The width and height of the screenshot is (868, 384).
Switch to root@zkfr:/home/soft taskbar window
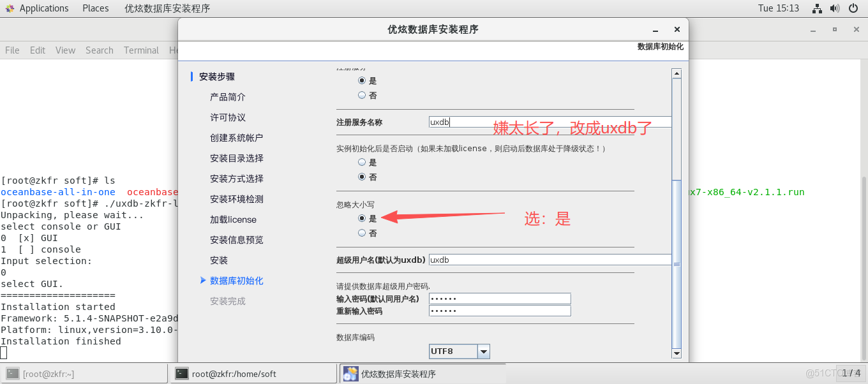point(253,374)
